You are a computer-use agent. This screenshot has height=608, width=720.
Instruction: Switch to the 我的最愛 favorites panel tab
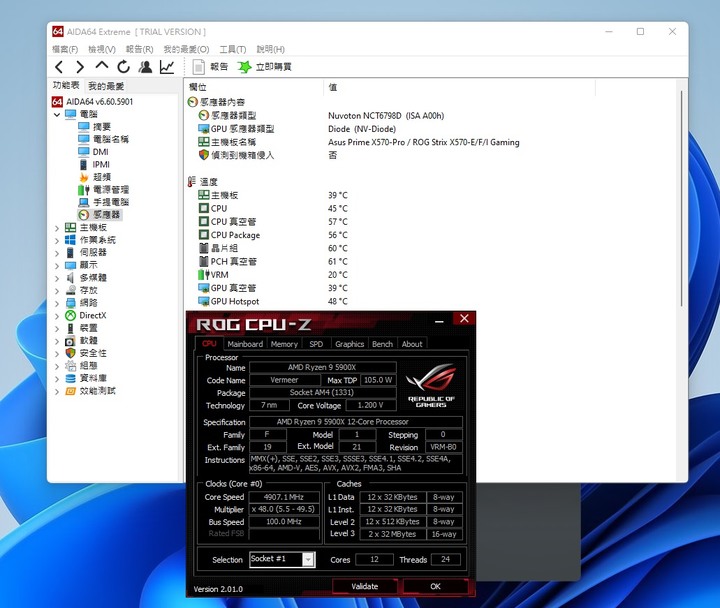pos(106,86)
